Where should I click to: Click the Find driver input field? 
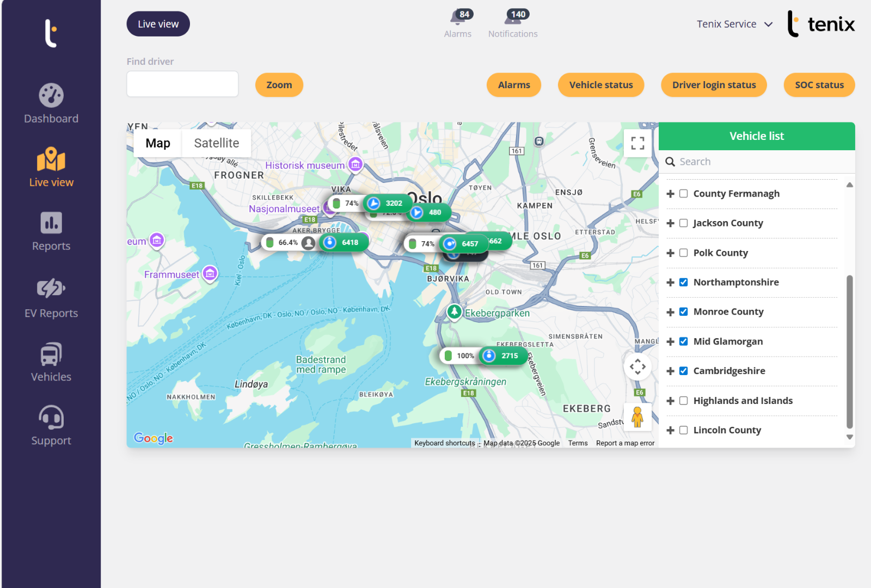pos(182,84)
